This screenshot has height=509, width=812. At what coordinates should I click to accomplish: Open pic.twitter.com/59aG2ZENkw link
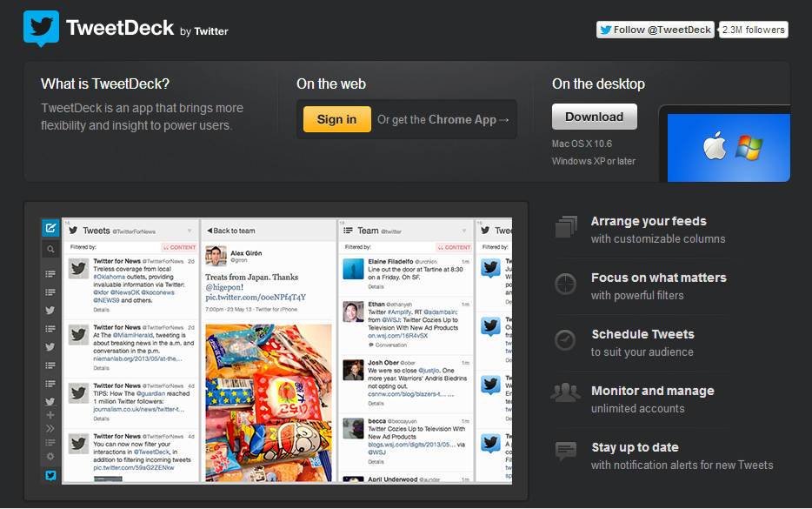point(134,467)
